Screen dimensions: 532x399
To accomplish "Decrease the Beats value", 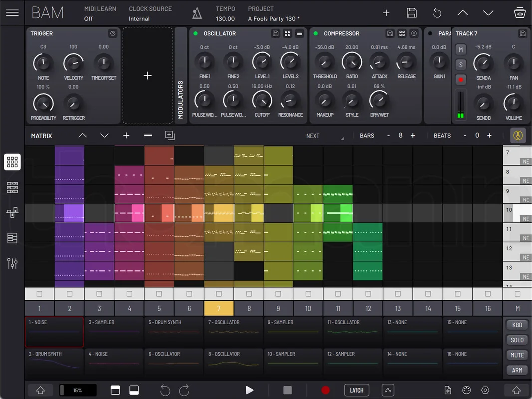I will click(465, 136).
